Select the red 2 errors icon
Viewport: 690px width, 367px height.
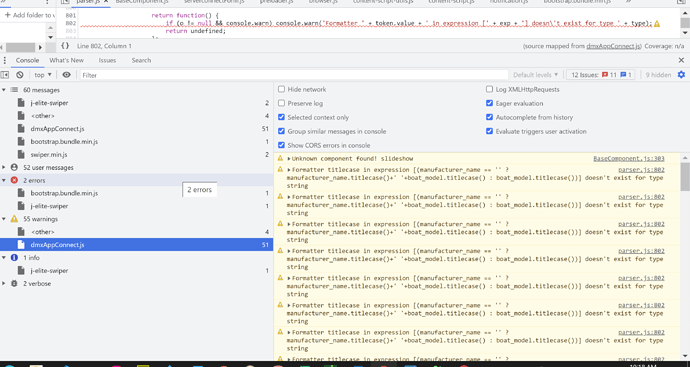[x=14, y=180]
